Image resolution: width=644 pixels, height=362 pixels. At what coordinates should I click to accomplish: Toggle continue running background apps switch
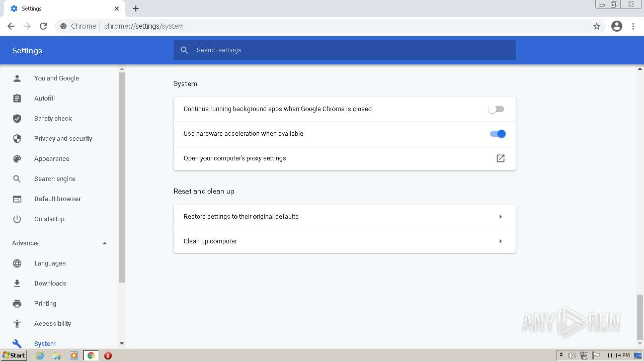(496, 109)
